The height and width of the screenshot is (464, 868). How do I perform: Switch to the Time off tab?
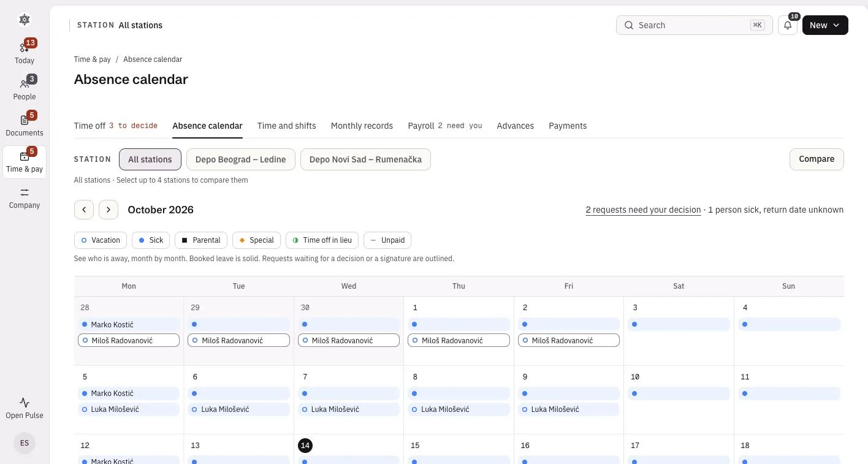click(116, 126)
